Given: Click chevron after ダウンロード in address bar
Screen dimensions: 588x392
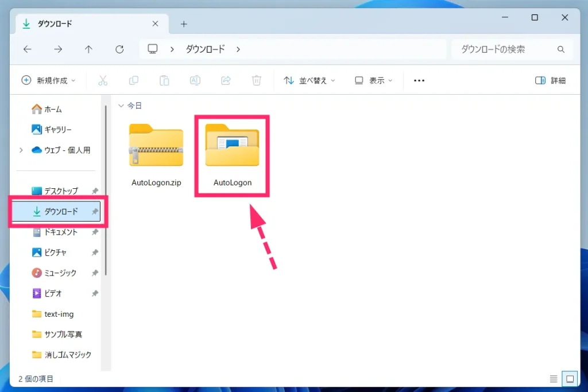Looking at the screenshot, I should point(238,49).
